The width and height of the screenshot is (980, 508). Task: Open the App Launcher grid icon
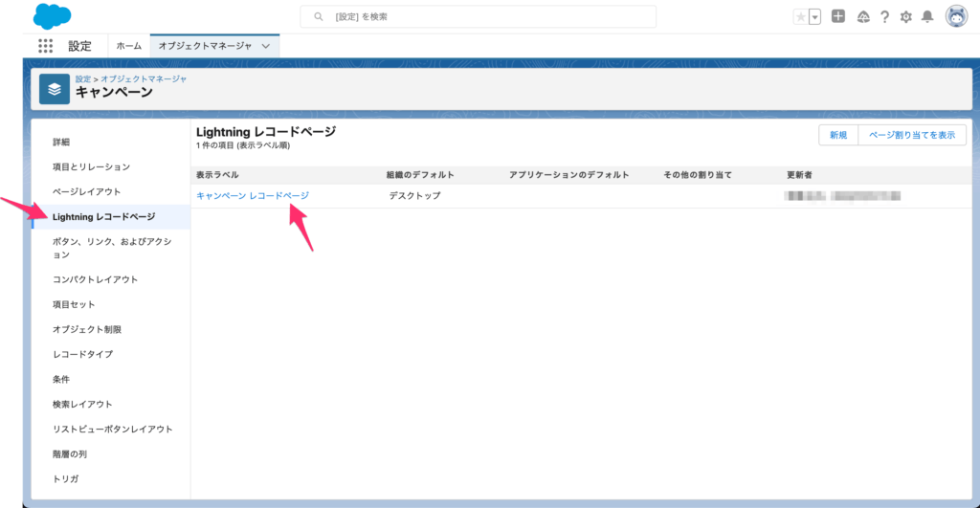click(x=45, y=46)
